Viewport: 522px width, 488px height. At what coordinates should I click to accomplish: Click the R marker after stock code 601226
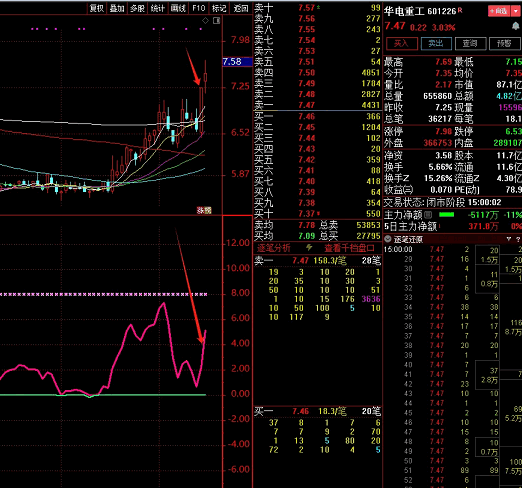tap(460, 10)
